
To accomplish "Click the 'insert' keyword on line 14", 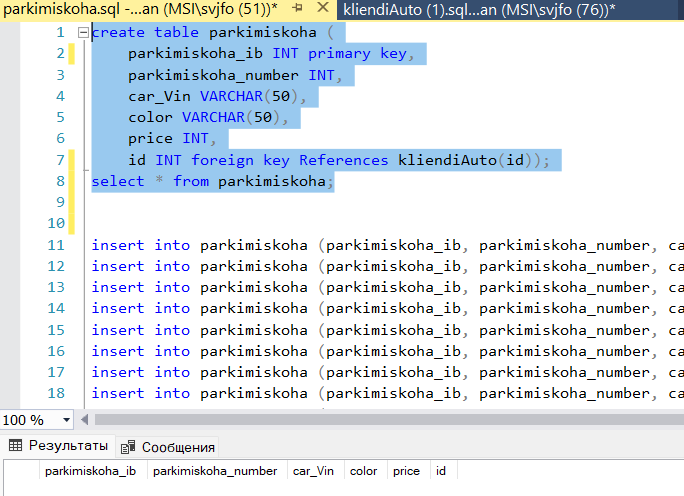I will tap(118, 308).
